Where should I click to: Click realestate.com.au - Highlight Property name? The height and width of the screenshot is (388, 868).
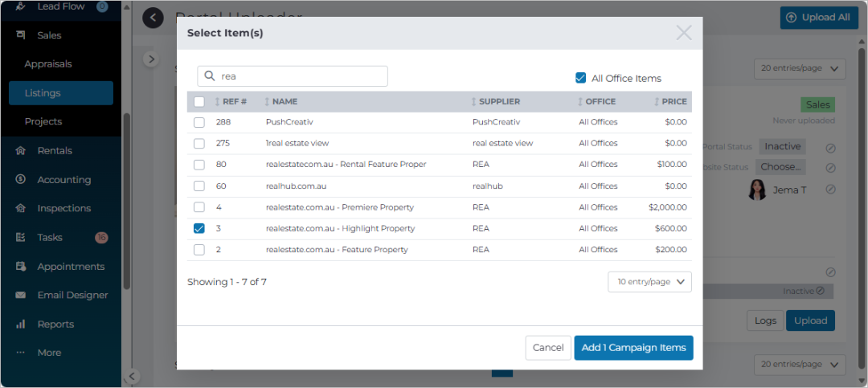coord(341,229)
